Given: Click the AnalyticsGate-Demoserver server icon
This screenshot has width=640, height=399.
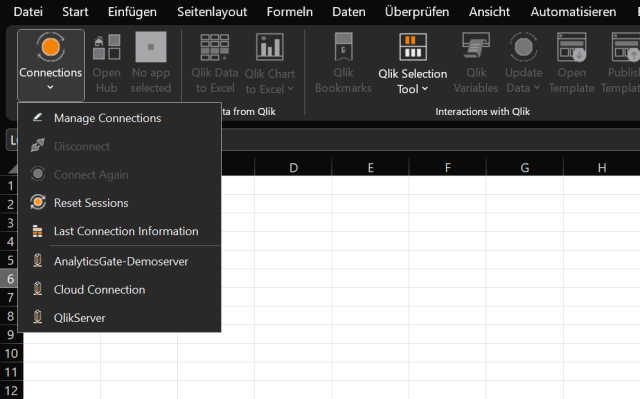Looking at the screenshot, I should pyautogui.click(x=38, y=260).
